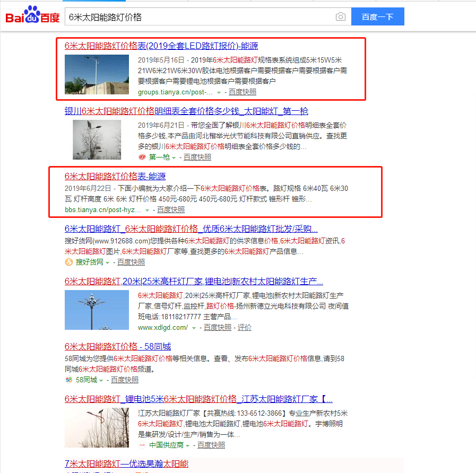Image resolution: width=476 pixels, height=473 pixels.
Task: Open result 7米太阳能路灯—优选昊瀚太阳能
Action: click(x=126, y=464)
